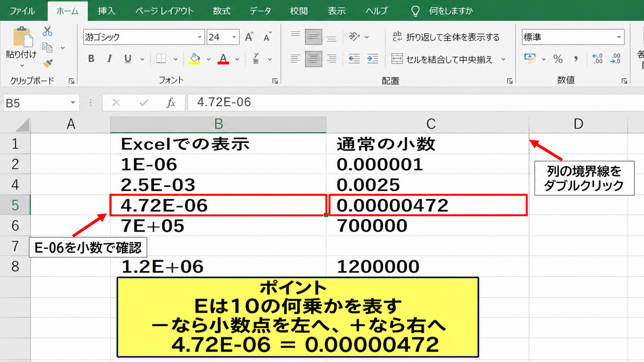
Task: Open the 游ゴシック font name dropdown
Action: click(x=200, y=37)
